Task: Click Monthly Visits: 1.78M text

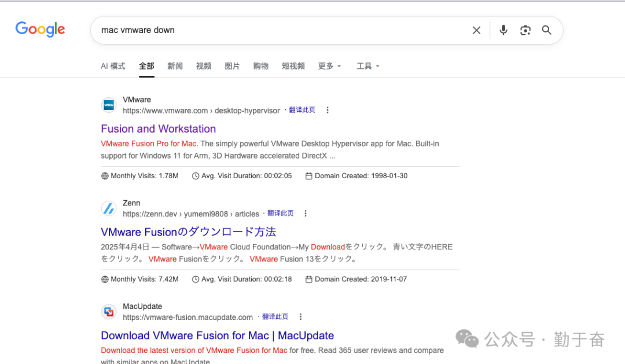Action: tap(145, 176)
